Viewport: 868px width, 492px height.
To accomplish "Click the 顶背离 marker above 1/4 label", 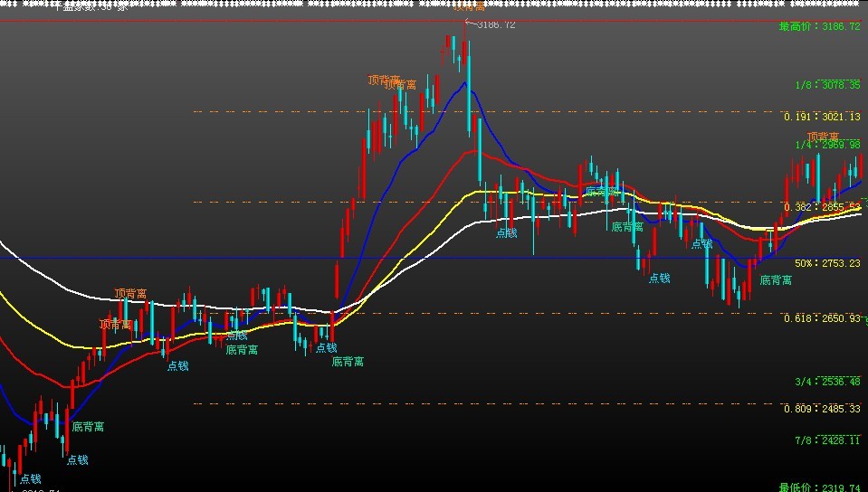I will 823,137.
